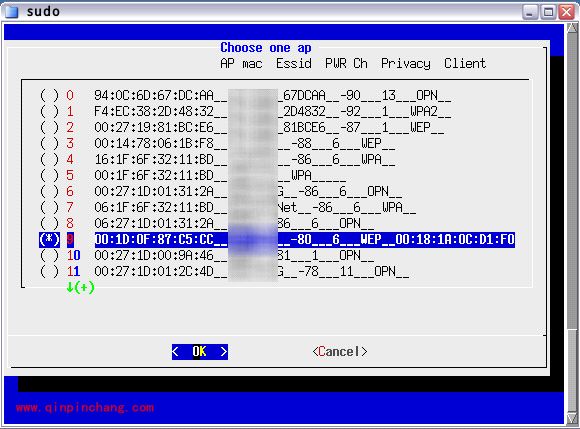Click MAC address 00:27:1D:00:9A:46
The width and height of the screenshot is (580, 429).
point(154,255)
